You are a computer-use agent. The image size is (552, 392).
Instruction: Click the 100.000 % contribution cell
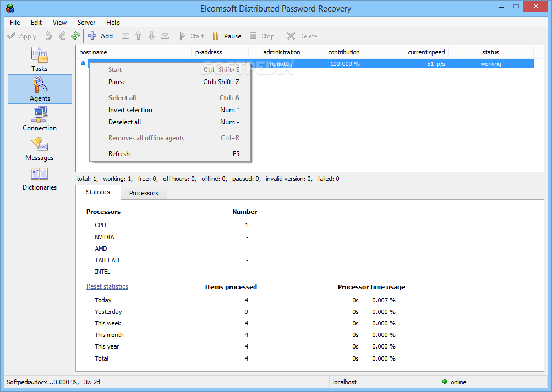pos(345,64)
